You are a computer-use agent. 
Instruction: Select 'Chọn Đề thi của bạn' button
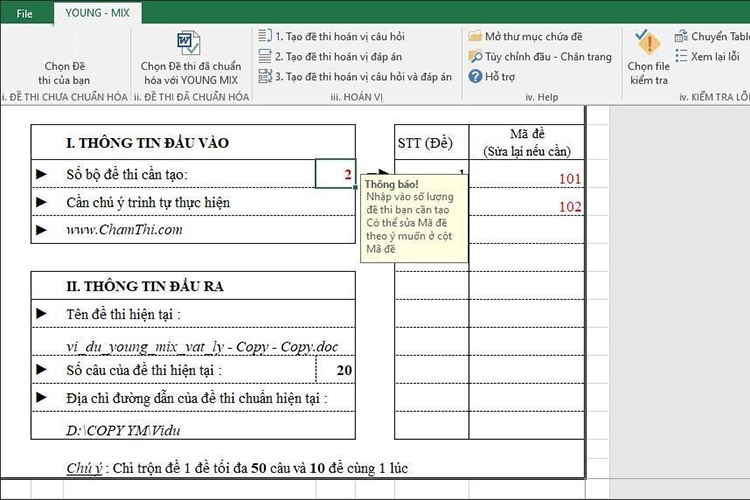point(65,73)
